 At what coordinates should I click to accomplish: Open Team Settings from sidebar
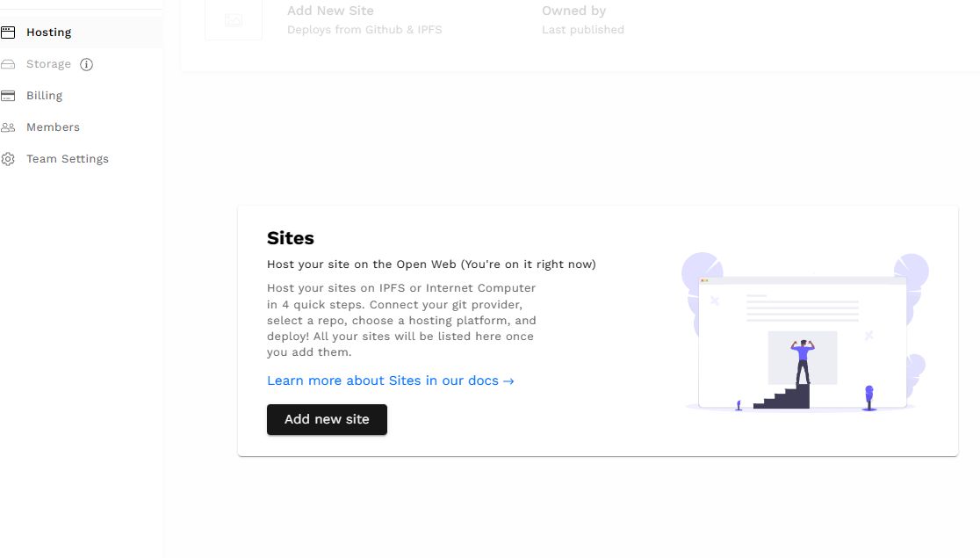tap(68, 159)
